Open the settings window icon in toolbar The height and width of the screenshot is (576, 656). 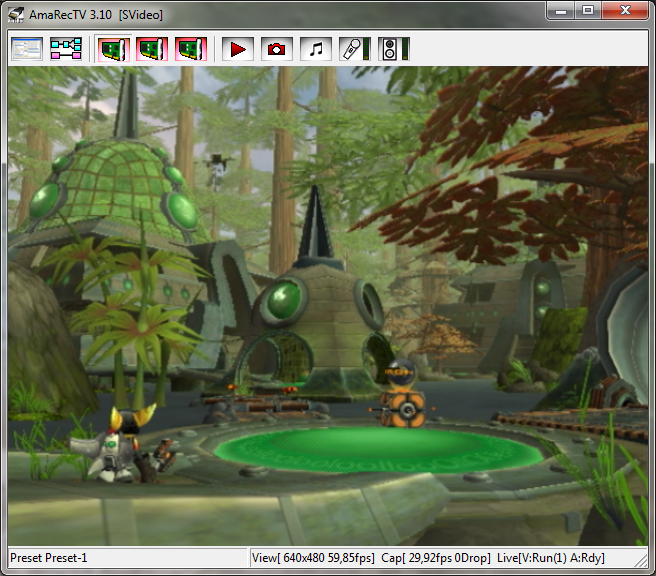tap(27, 49)
